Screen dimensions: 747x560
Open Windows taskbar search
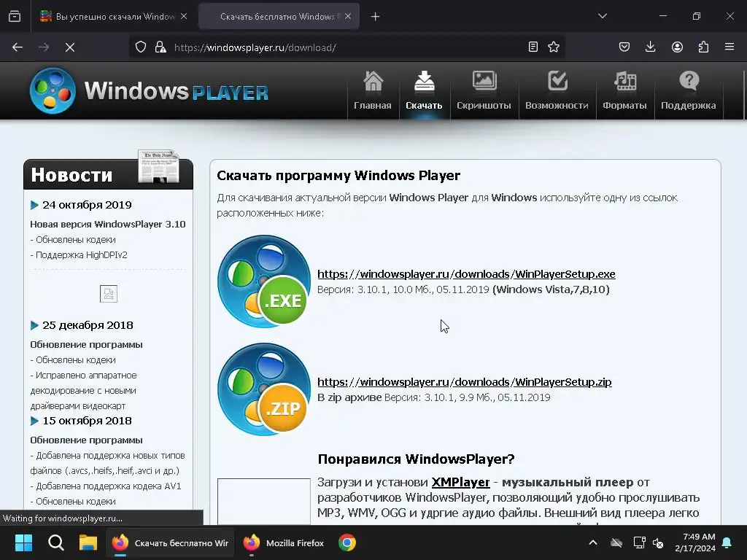(55, 542)
